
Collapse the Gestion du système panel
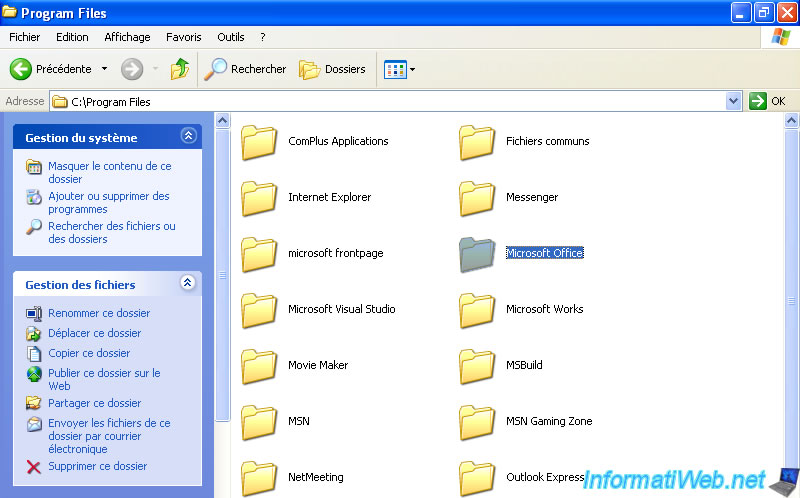pyautogui.click(x=188, y=136)
